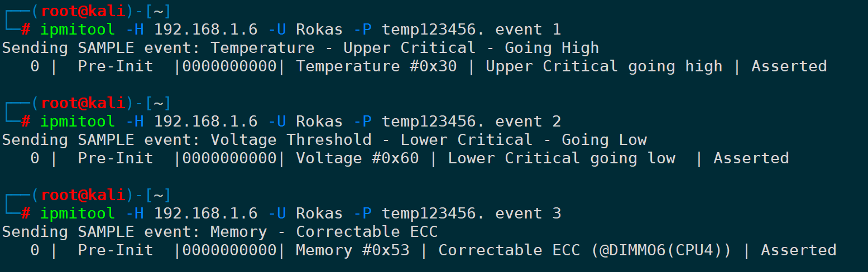Select the "Voltage #0x60" sensor text
This screenshot has width=868, height=272.
coord(357,158)
